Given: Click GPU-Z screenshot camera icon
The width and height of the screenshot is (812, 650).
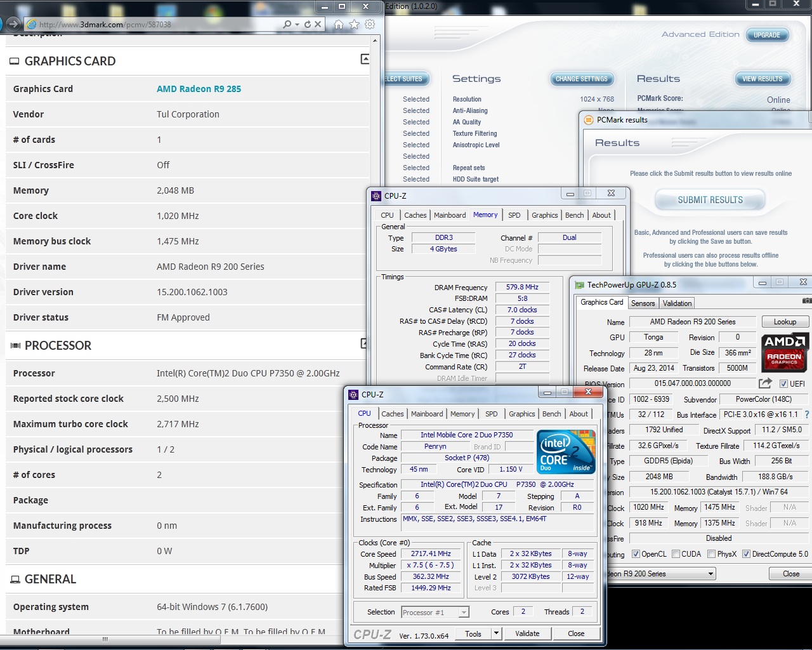Looking at the screenshot, I should coord(807,300).
